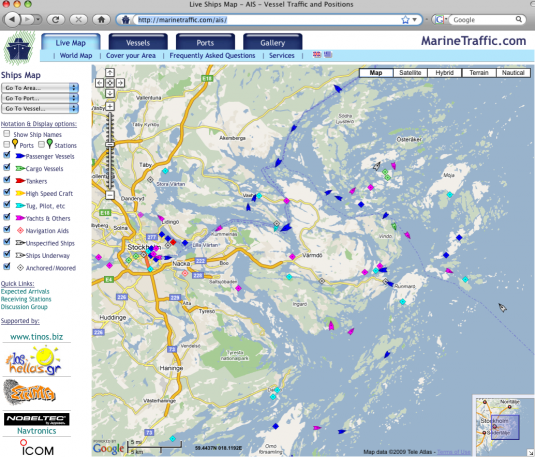This screenshot has height=457, width=535.
Task: Toggle the Tankers checkbox off
Action: pyautogui.click(x=6, y=180)
